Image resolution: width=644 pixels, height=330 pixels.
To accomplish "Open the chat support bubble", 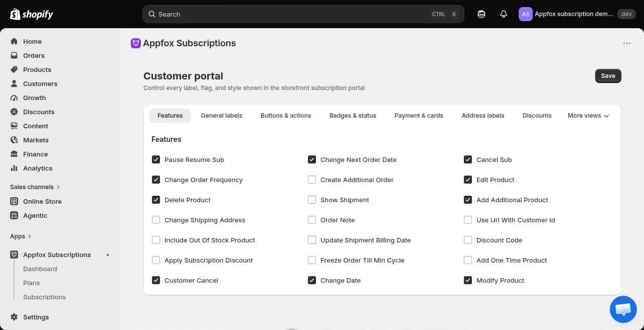I will [x=623, y=309].
